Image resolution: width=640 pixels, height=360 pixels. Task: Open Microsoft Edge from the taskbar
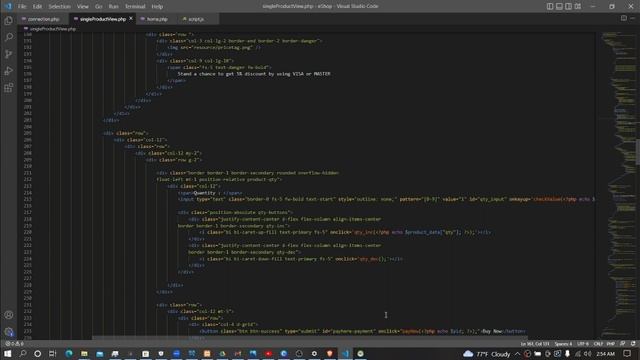(69, 353)
